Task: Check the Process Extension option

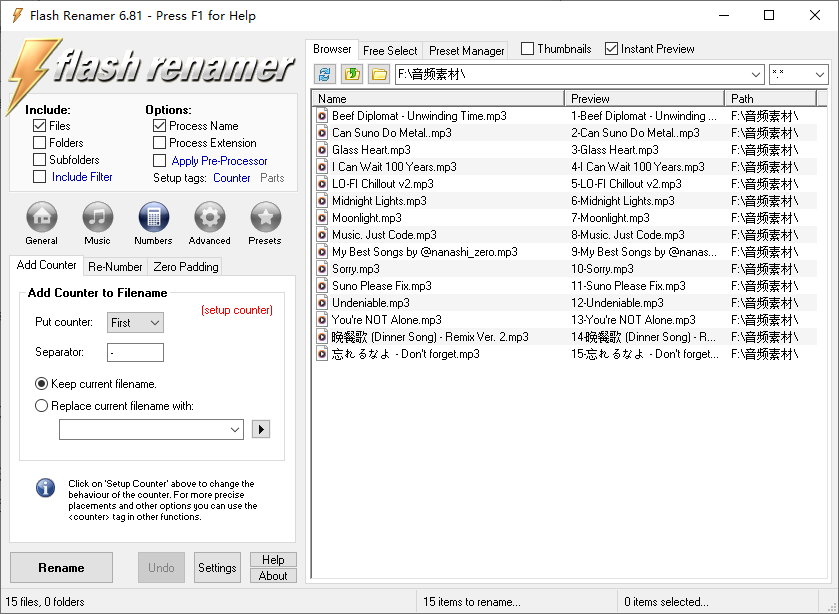Action: [160, 143]
